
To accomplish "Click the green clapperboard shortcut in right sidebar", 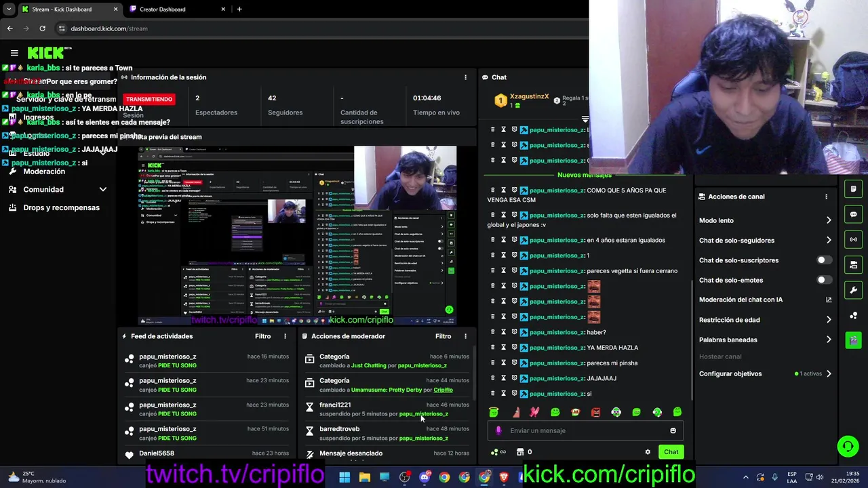I will click(853, 340).
